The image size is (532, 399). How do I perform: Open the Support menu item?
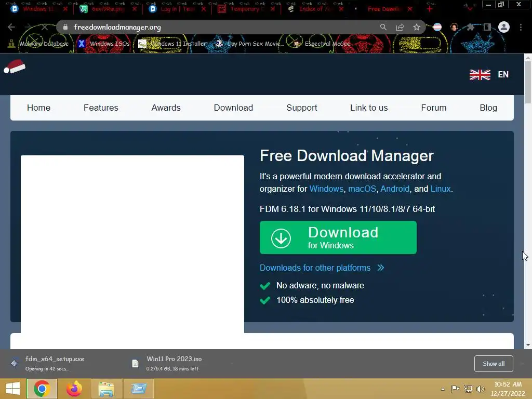coord(302,108)
